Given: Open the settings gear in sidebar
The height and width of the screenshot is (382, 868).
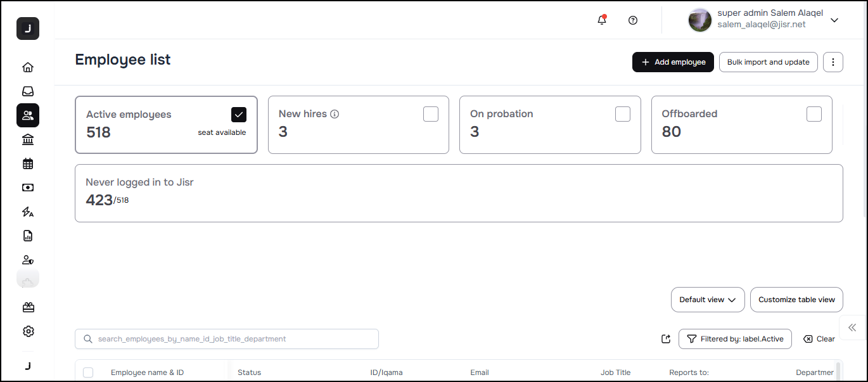Looking at the screenshot, I should 28,331.
